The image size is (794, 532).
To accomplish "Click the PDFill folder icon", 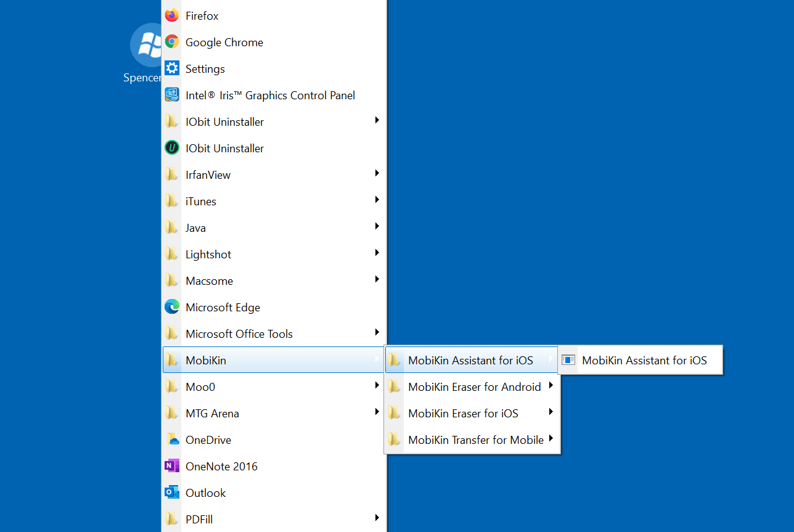I will click(172, 519).
